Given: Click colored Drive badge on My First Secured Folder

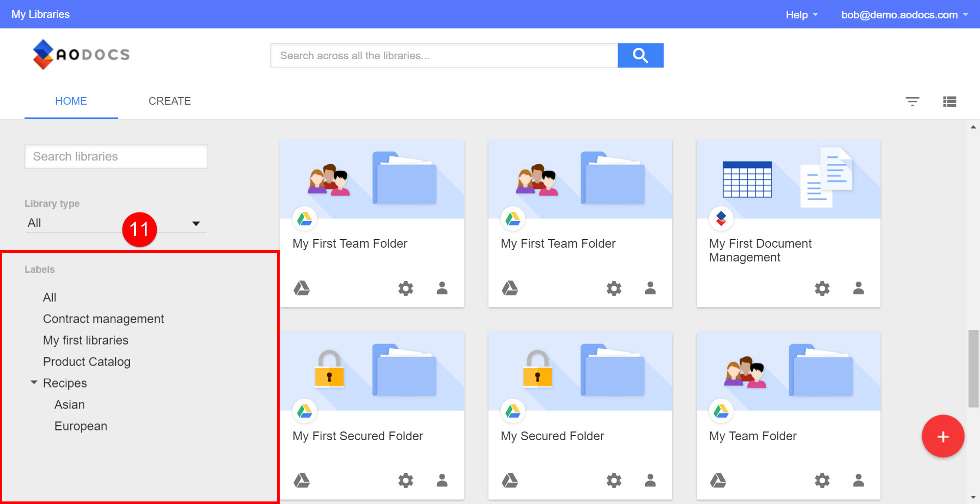Looking at the screenshot, I should click(x=304, y=411).
